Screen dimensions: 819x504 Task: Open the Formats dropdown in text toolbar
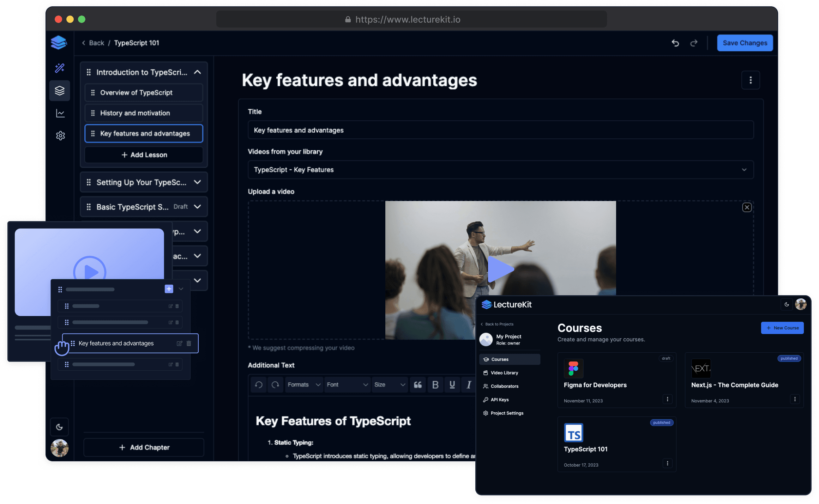[303, 385]
